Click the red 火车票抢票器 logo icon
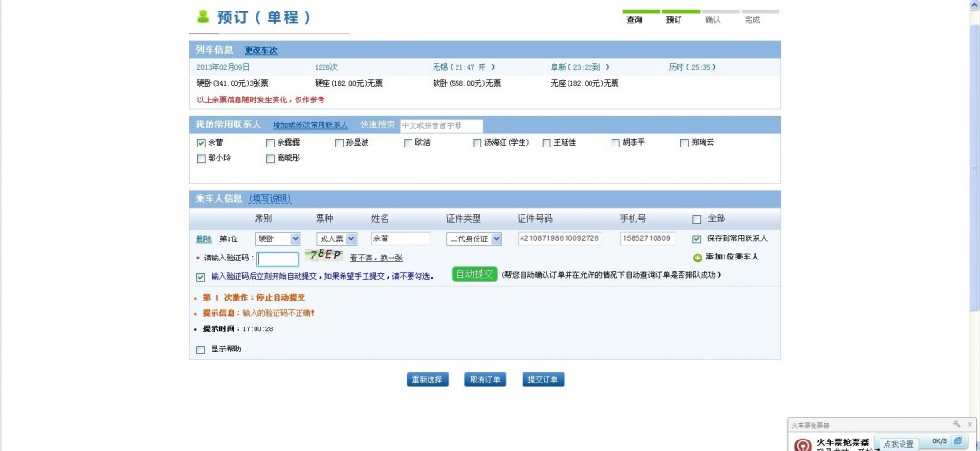 [803, 444]
